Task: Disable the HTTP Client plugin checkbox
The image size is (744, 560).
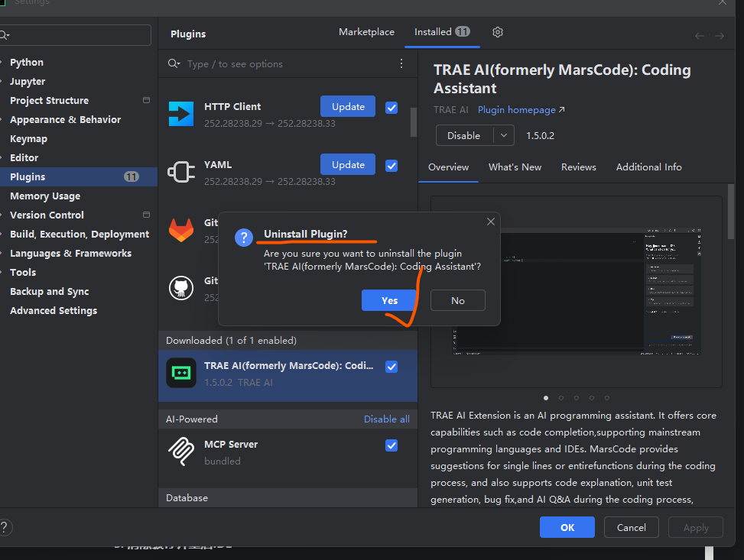Action: coord(391,108)
